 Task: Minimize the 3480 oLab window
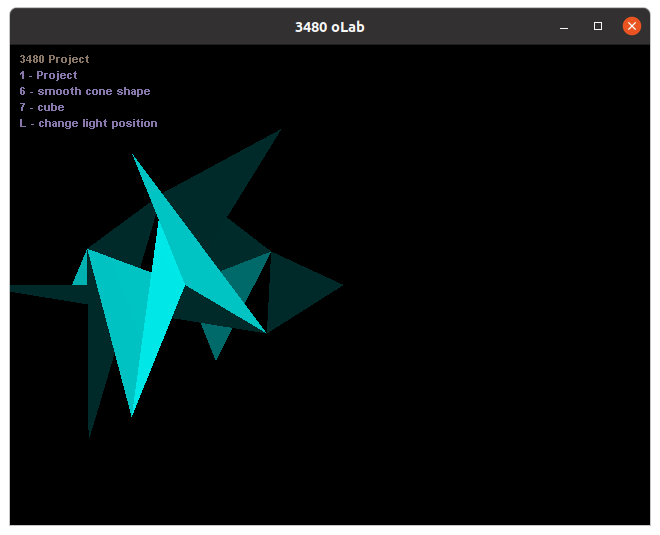tap(564, 27)
